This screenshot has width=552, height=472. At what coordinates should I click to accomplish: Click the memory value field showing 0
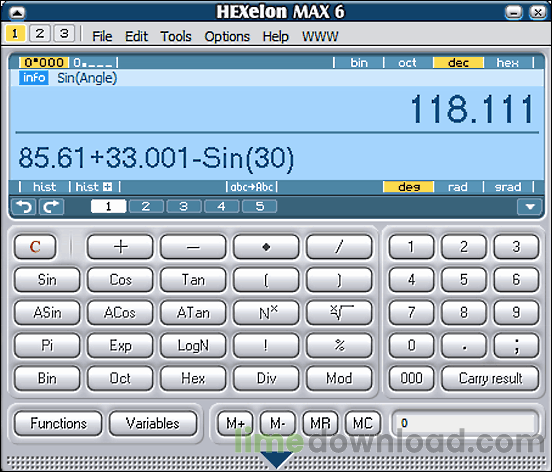[464, 423]
